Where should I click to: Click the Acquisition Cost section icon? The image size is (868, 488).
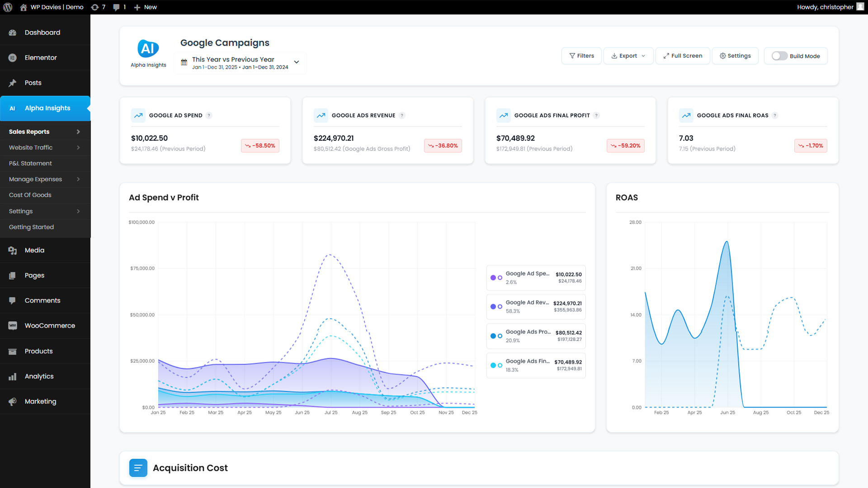[x=138, y=468]
